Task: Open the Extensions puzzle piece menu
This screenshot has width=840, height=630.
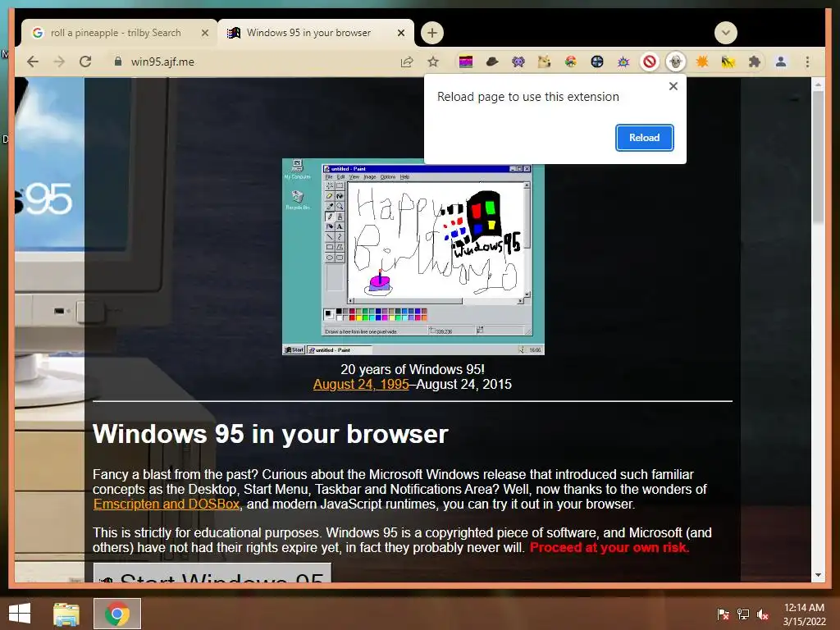Action: tap(755, 62)
